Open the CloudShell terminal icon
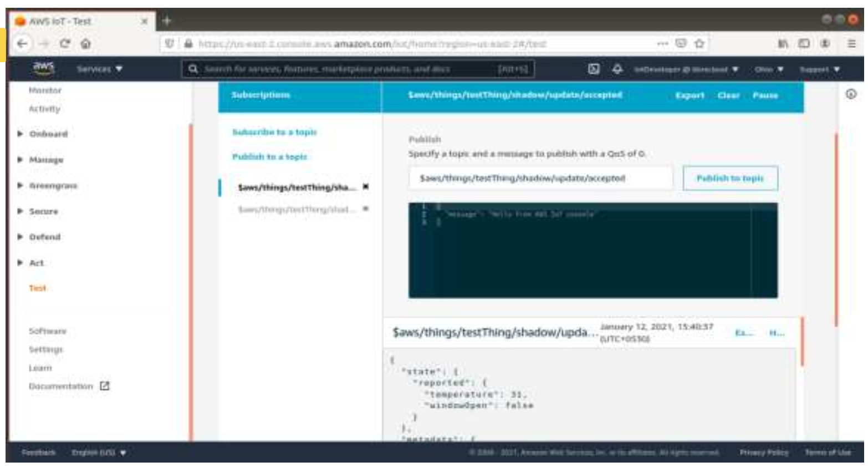Viewport: 868px width, 467px height. pyautogui.click(x=593, y=69)
